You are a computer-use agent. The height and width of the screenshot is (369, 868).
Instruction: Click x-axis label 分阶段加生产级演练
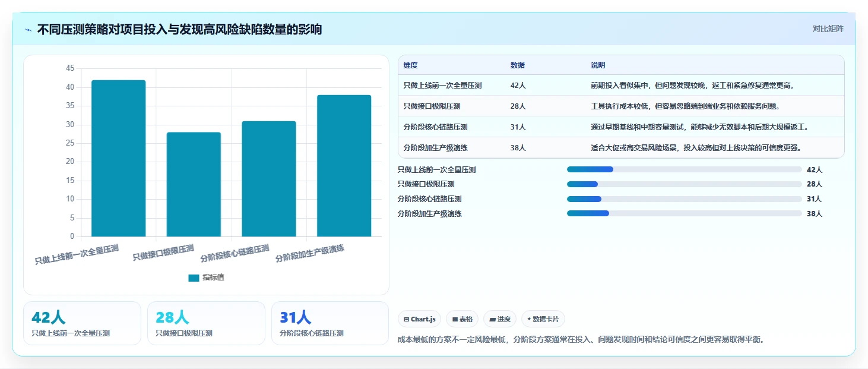(310, 254)
